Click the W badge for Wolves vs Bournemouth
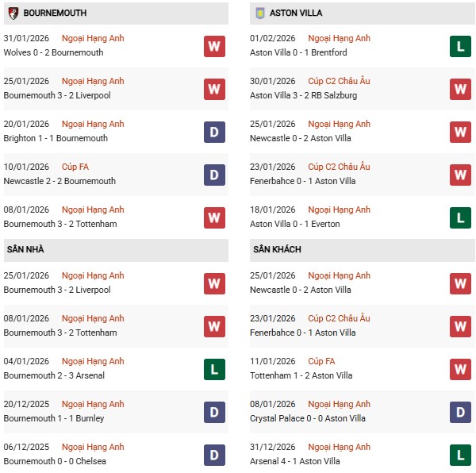Image resolution: width=476 pixels, height=473 pixels. tap(214, 46)
